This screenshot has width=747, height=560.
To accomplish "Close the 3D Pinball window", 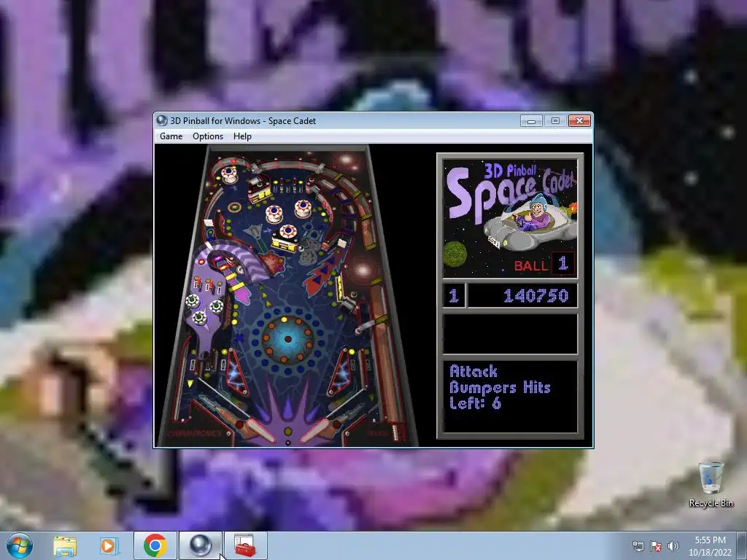I will [x=579, y=121].
